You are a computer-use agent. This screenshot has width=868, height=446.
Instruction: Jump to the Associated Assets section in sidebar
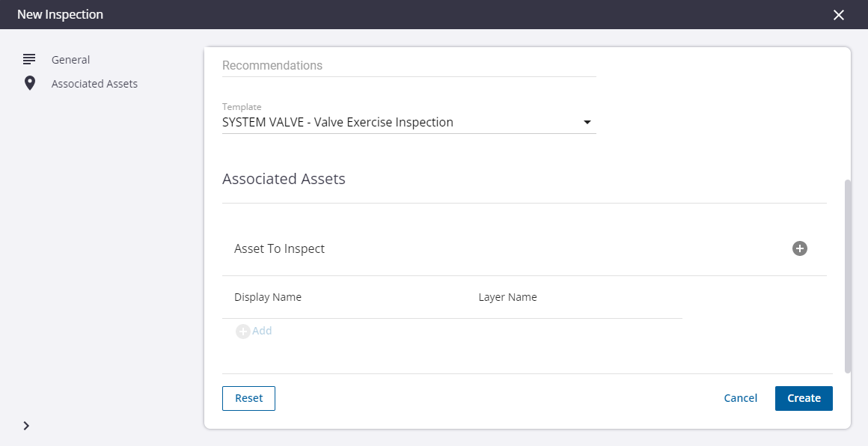click(x=95, y=84)
